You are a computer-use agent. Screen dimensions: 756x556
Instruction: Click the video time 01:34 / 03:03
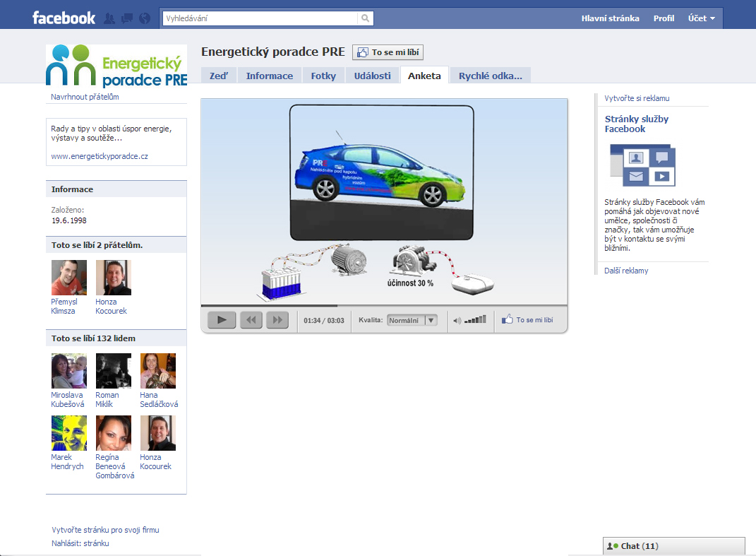pos(324,321)
